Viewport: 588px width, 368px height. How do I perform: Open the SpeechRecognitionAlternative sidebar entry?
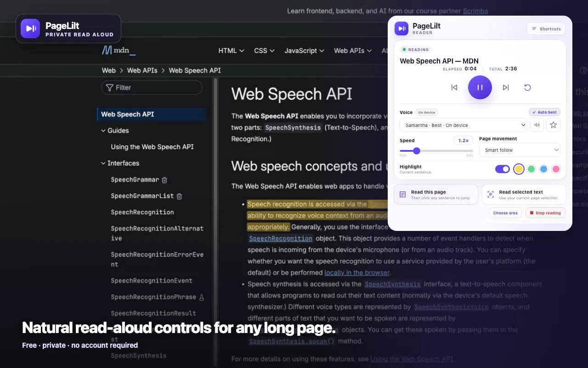pyautogui.click(x=157, y=233)
